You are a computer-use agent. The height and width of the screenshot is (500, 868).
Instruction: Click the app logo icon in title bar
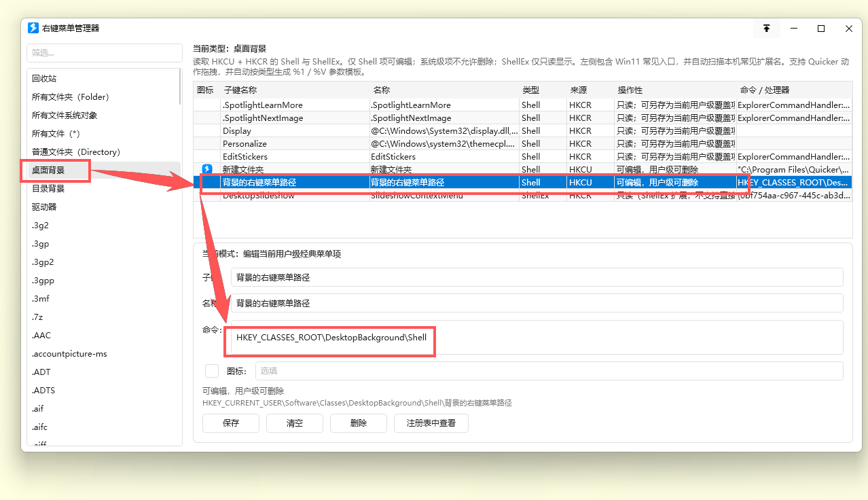[33, 28]
